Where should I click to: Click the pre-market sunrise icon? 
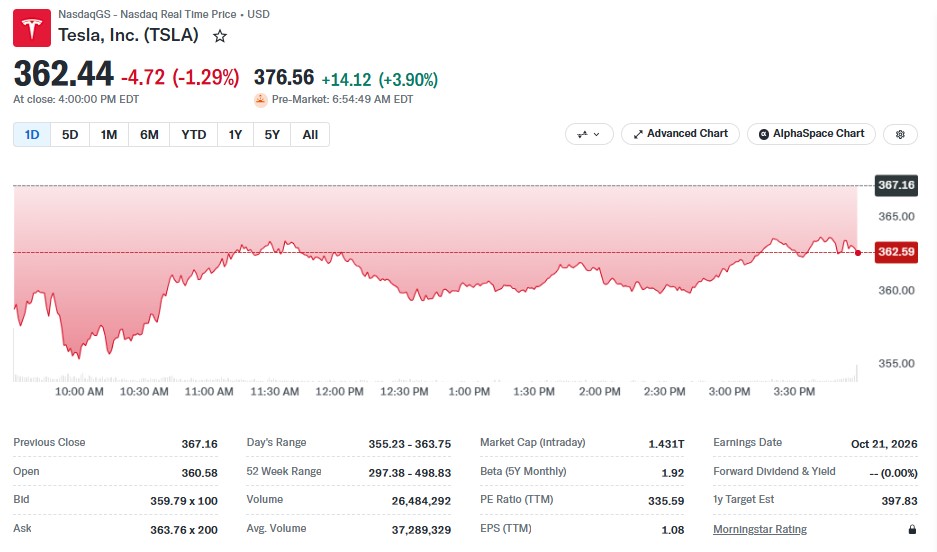261,100
